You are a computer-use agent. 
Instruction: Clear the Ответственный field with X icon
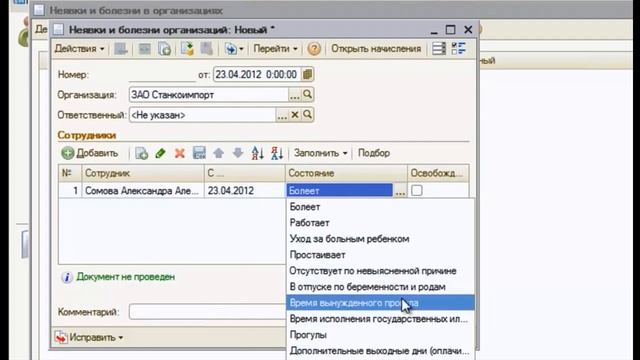[x=295, y=115]
